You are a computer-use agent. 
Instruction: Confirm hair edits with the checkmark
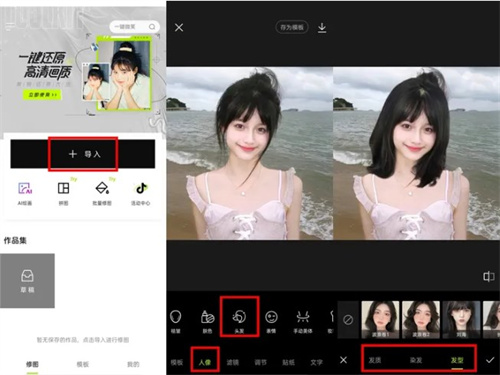490,360
